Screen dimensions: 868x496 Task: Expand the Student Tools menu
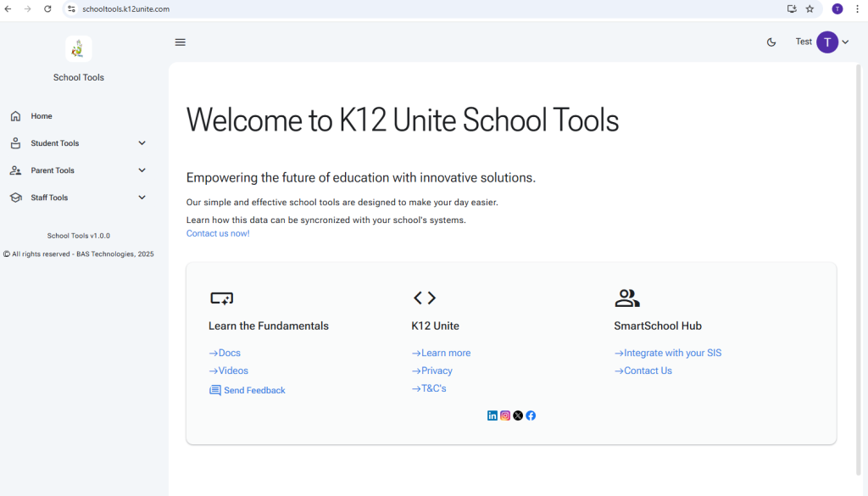click(x=142, y=143)
